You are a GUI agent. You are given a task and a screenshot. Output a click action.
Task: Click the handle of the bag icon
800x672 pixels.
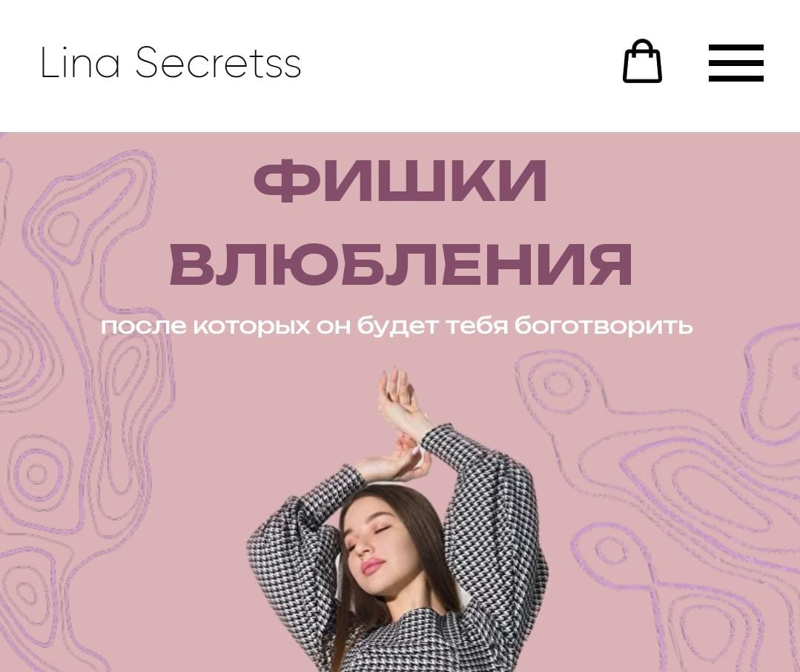(x=643, y=46)
